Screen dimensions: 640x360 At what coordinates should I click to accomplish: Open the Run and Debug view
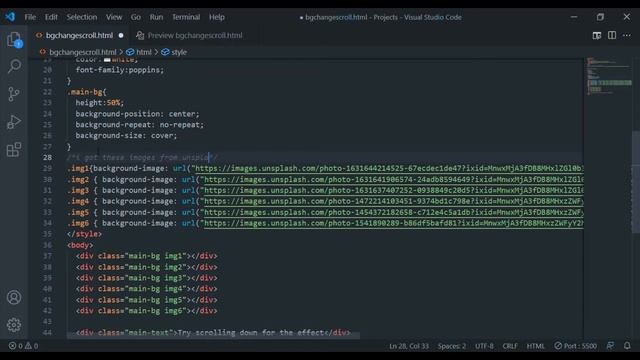(x=14, y=122)
